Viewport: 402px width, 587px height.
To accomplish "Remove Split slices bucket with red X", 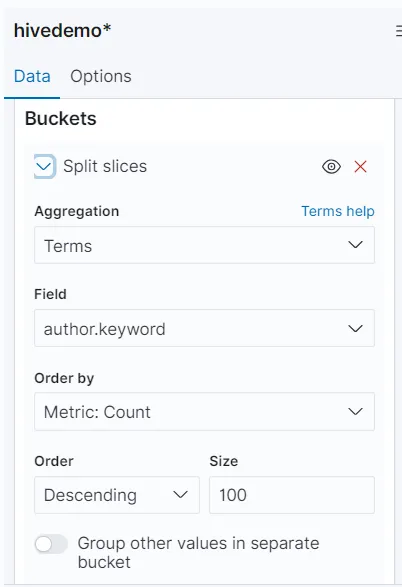I will point(360,167).
